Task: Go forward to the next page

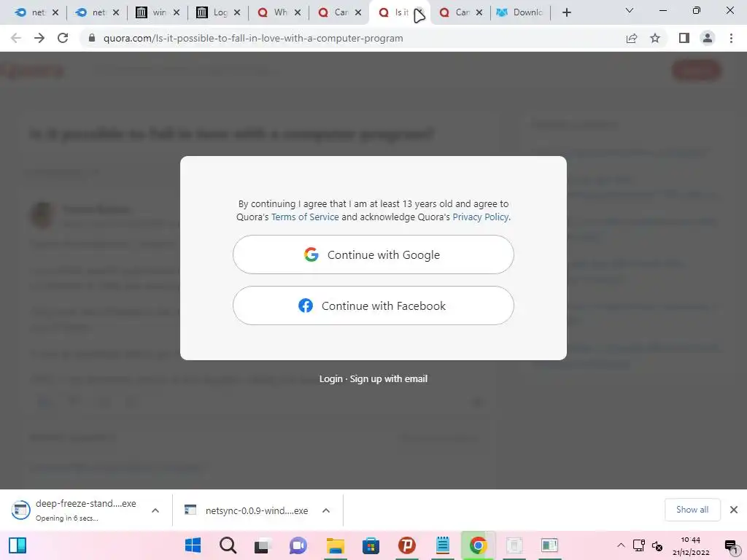Action: [x=39, y=38]
